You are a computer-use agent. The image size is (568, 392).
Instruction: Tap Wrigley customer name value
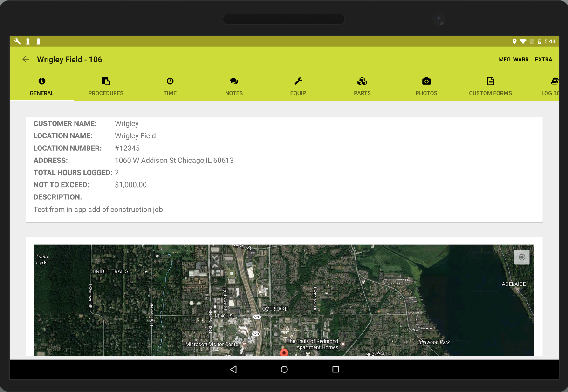point(127,124)
